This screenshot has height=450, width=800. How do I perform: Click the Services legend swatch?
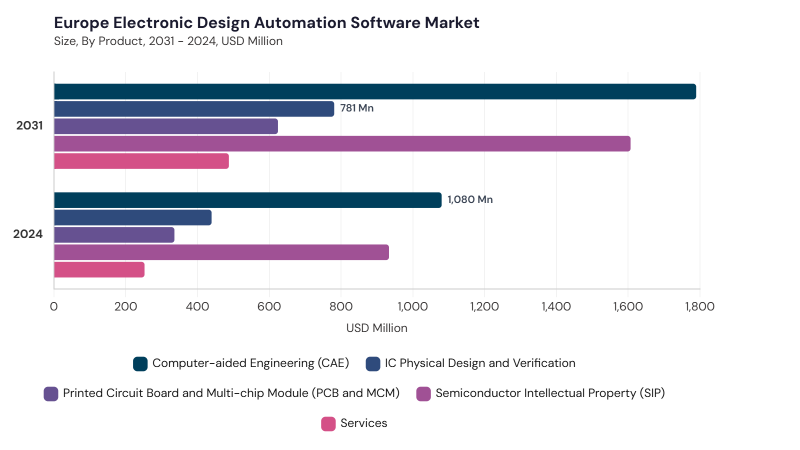coord(328,424)
